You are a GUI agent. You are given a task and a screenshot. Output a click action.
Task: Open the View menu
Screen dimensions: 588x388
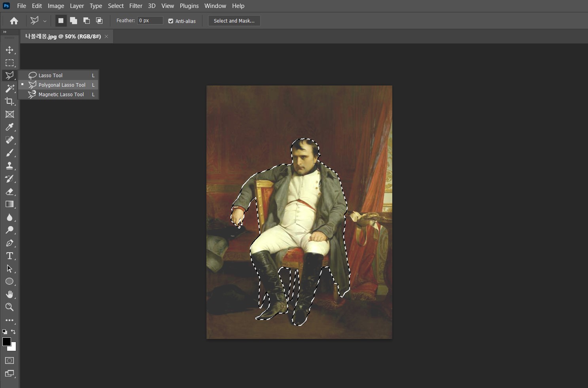tap(168, 6)
